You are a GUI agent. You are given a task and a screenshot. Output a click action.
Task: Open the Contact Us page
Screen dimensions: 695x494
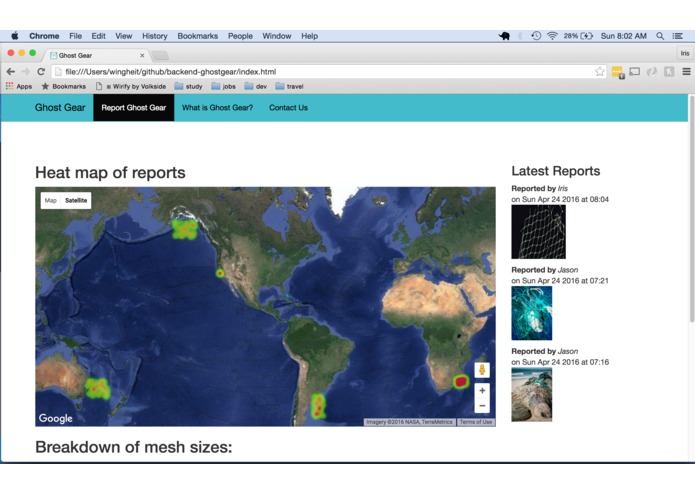click(288, 107)
